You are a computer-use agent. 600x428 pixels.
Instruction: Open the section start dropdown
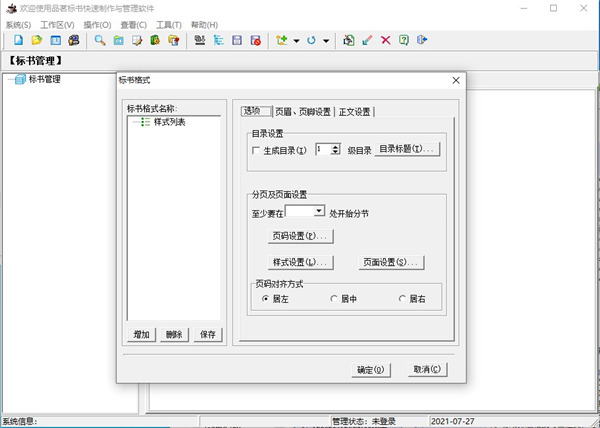[x=319, y=211]
